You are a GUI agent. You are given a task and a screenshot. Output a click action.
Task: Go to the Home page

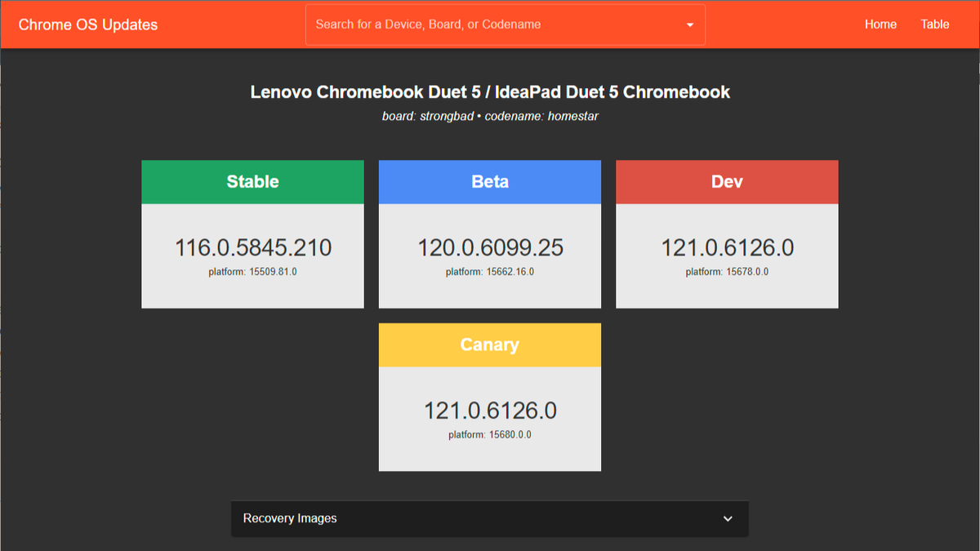tap(880, 24)
